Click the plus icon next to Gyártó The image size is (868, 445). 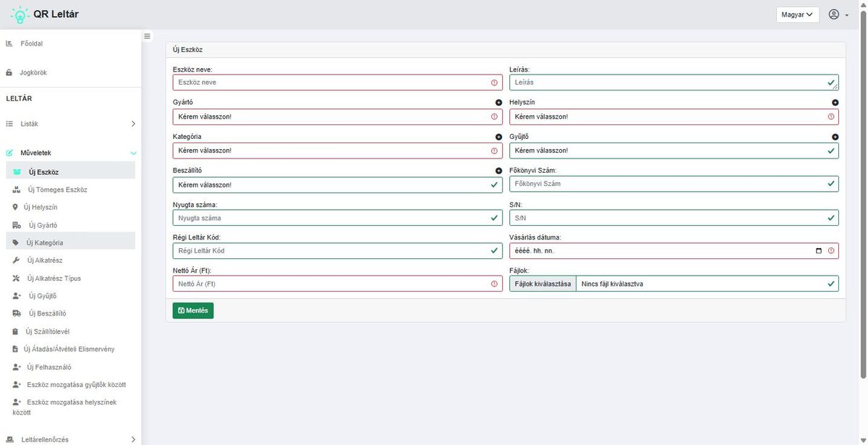coord(498,103)
